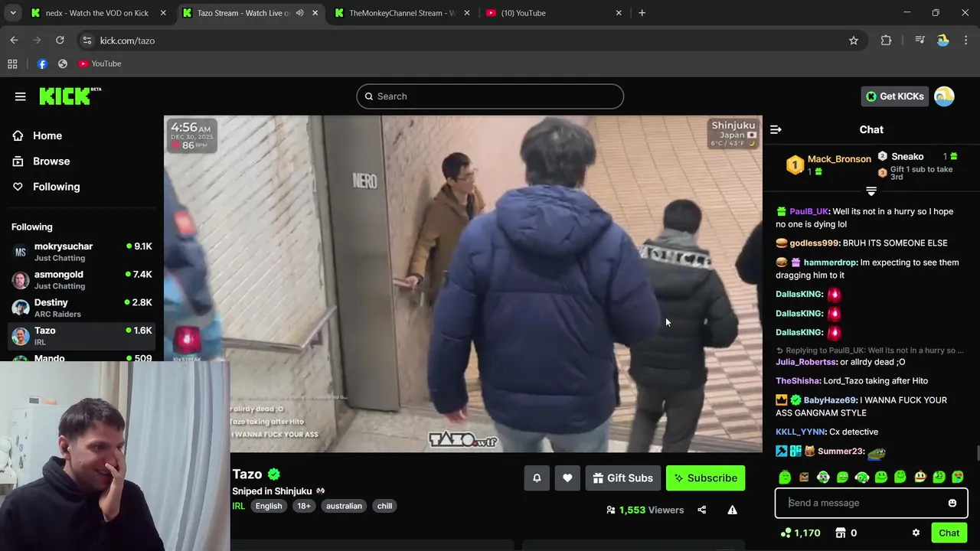Screen dimensions: 980x551
Task: Click the address bar URL
Action: [x=127, y=41]
